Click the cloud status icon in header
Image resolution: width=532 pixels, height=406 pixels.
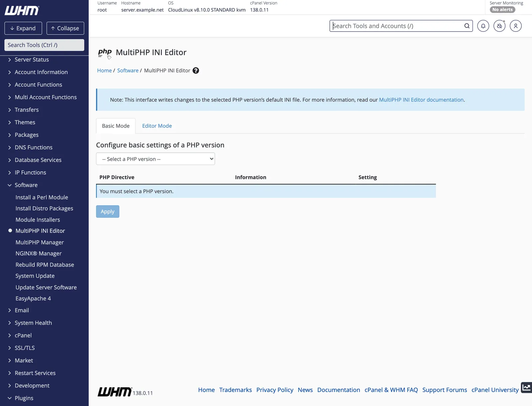499,26
